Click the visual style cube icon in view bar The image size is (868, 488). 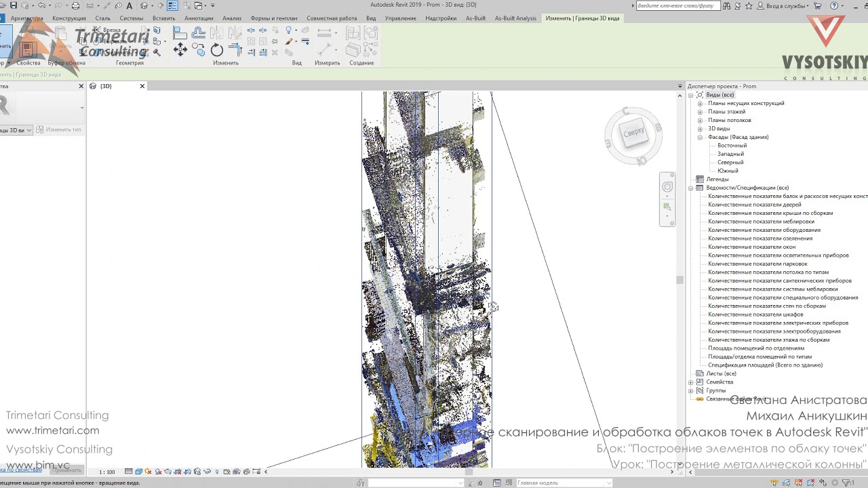pos(138,472)
